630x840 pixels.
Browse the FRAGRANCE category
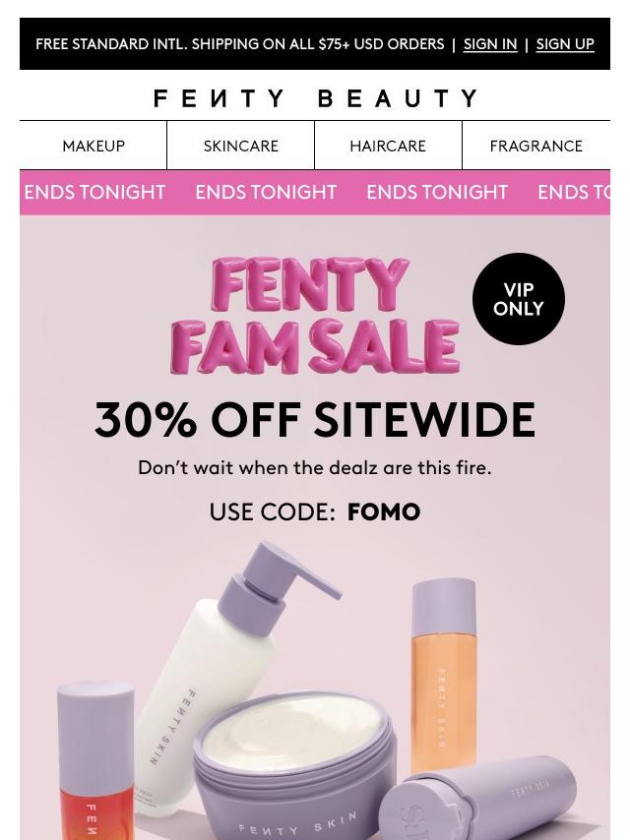point(535,146)
